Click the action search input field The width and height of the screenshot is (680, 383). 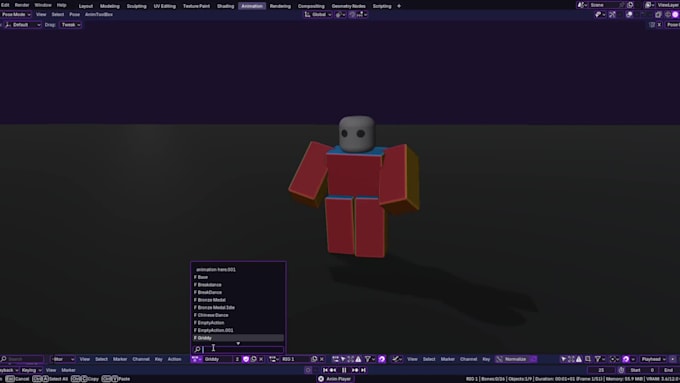coord(238,349)
